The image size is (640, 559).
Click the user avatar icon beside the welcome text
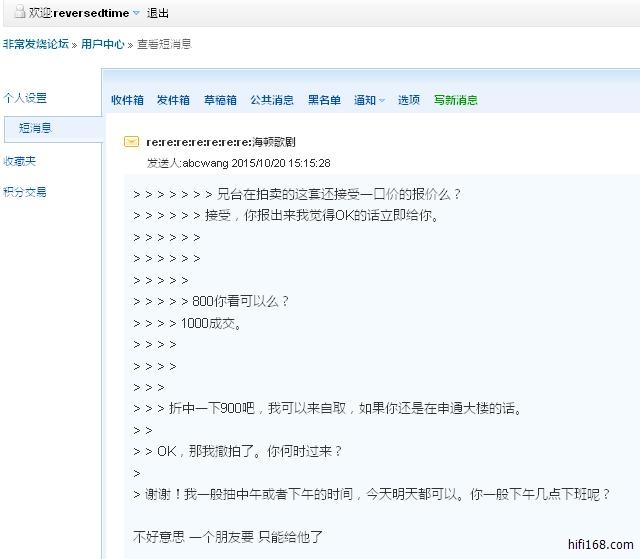click(x=20, y=13)
